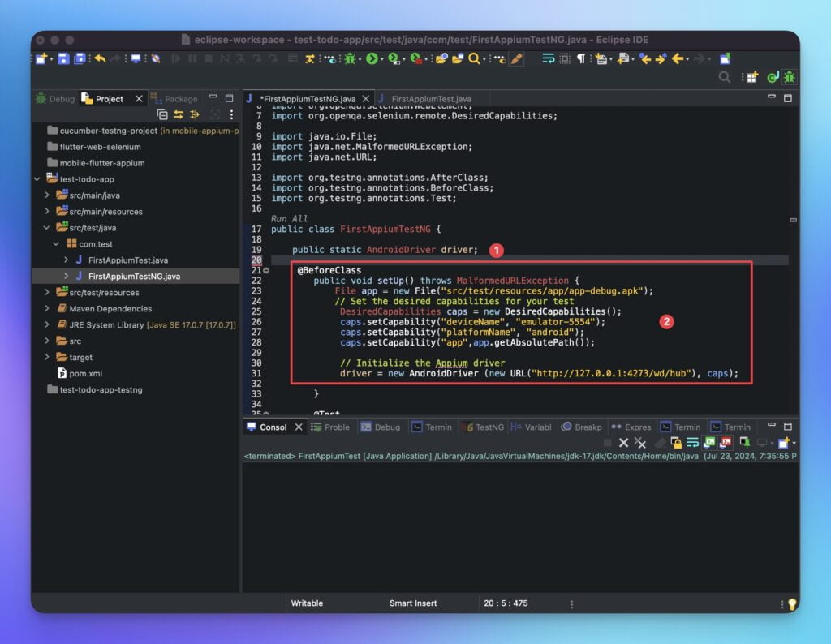Open the Package explorer tab
The image size is (831, 644).
[x=174, y=99]
